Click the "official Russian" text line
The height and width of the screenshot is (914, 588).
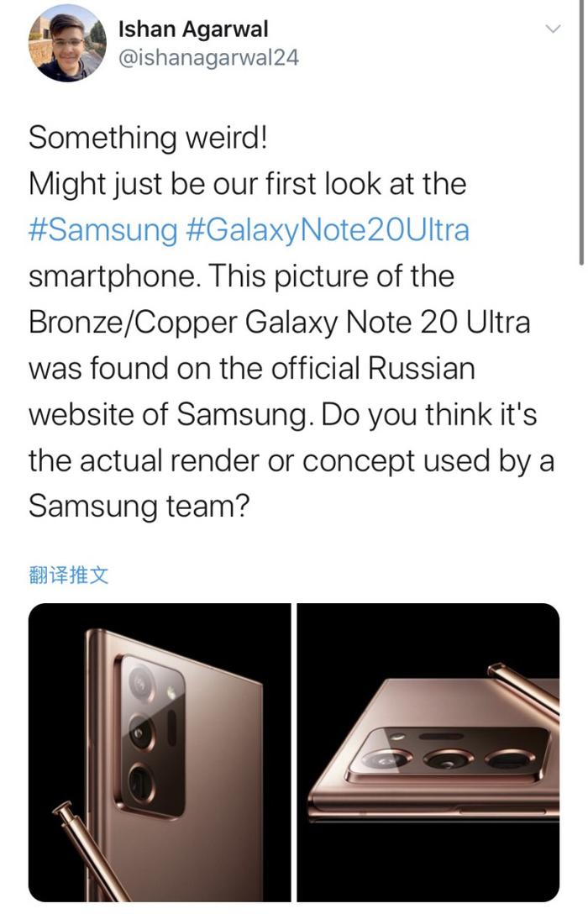coord(252,369)
